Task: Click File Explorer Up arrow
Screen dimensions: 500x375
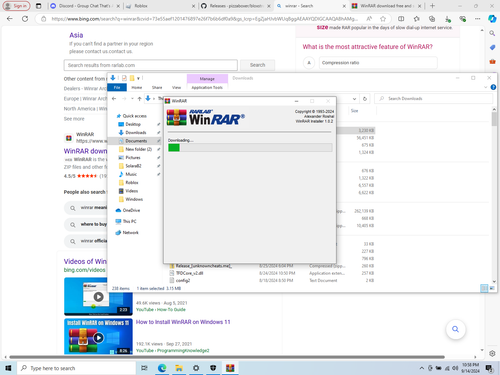Action: pos(139,99)
